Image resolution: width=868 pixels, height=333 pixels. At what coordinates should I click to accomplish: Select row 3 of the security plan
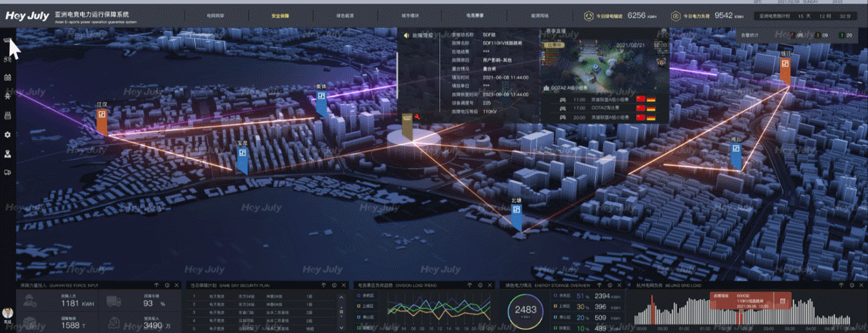click(260, 312)
